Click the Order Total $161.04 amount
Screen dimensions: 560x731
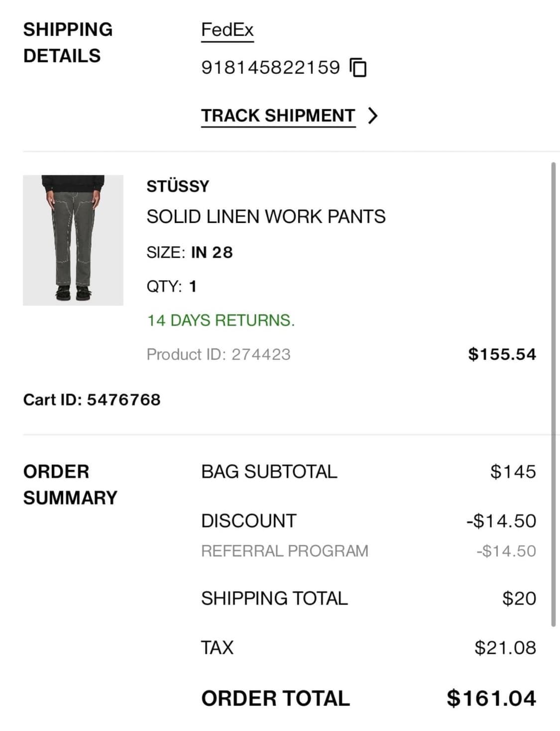click(x=491, y=698)
